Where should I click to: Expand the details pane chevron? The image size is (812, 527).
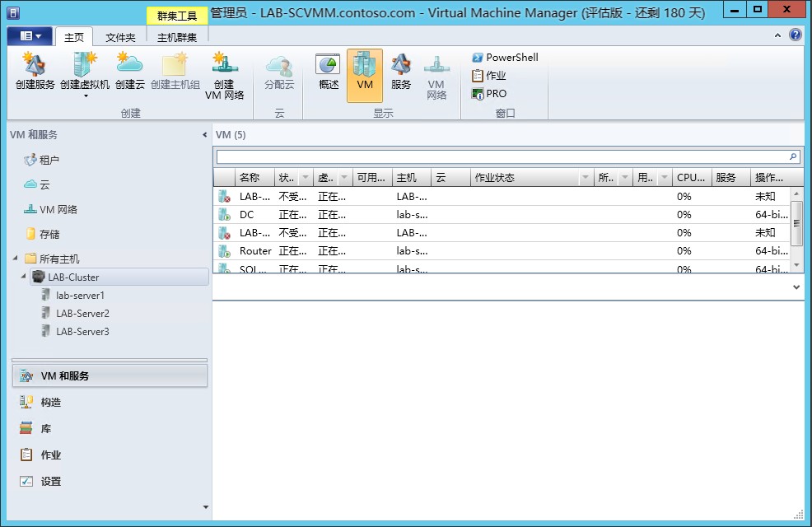pyautogui.click(x=796, y=287)
